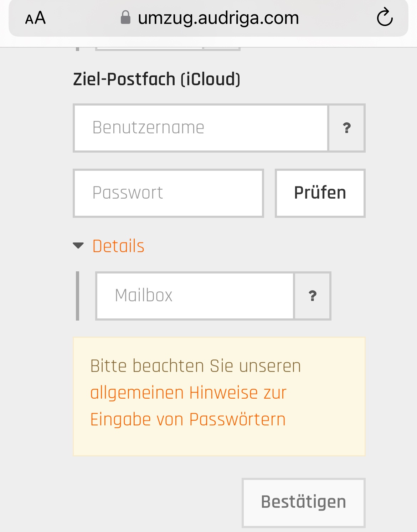Focus the Passwort input field

point(168,193)
